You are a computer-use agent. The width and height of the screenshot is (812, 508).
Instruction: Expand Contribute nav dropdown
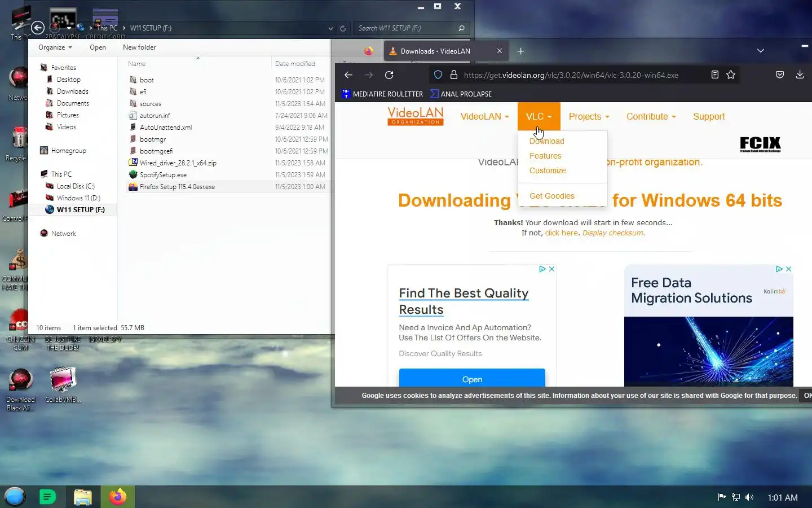[x=651, y=116]
